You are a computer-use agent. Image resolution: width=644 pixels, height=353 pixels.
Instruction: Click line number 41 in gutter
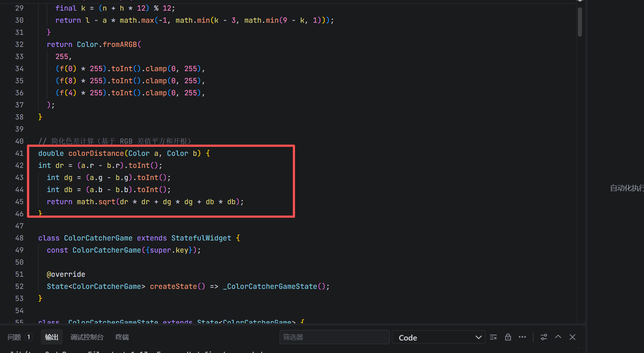click(x=19, y=153)
